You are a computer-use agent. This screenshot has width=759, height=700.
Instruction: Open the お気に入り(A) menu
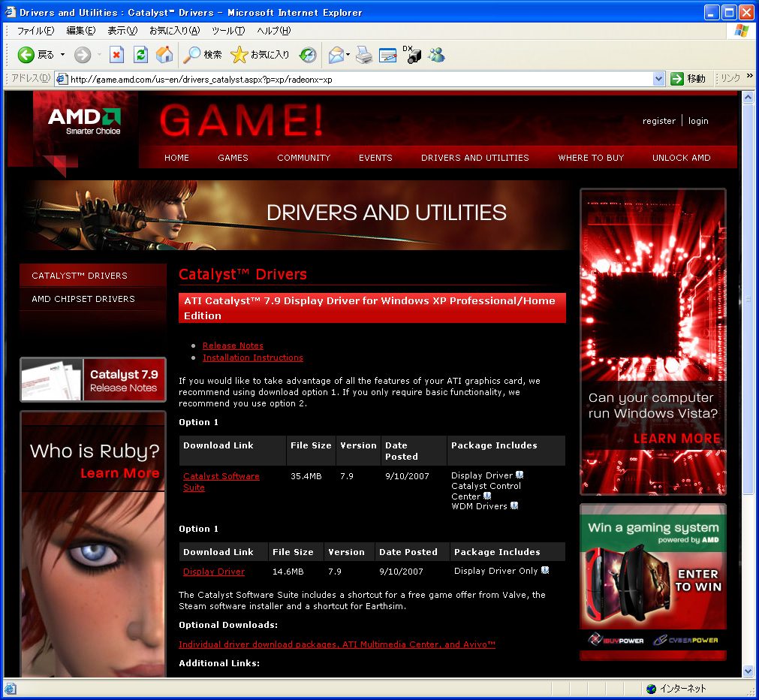174,31
